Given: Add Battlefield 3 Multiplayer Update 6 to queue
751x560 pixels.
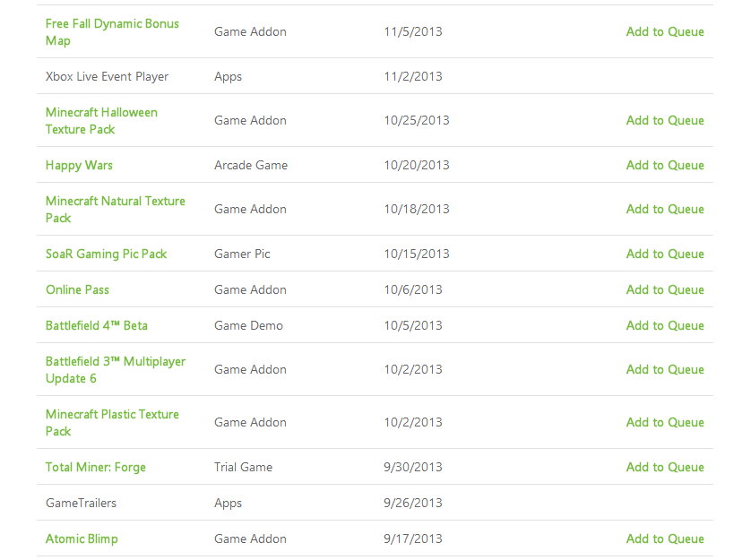Looking at the screenshot, I should point(665,369).
